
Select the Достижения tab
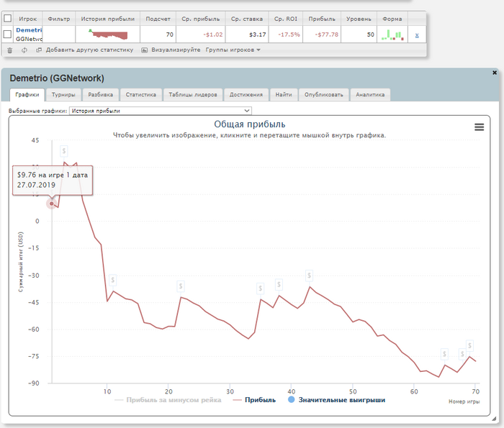(246, 95)
